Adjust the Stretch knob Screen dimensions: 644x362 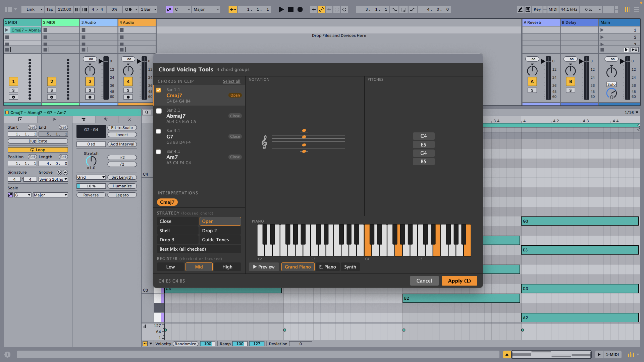point(91,161)
